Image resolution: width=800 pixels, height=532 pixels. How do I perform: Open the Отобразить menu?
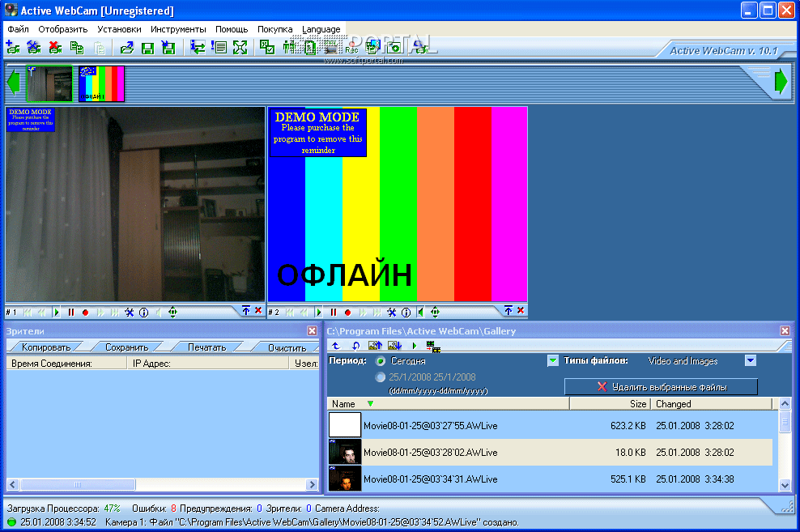point(63,29)
